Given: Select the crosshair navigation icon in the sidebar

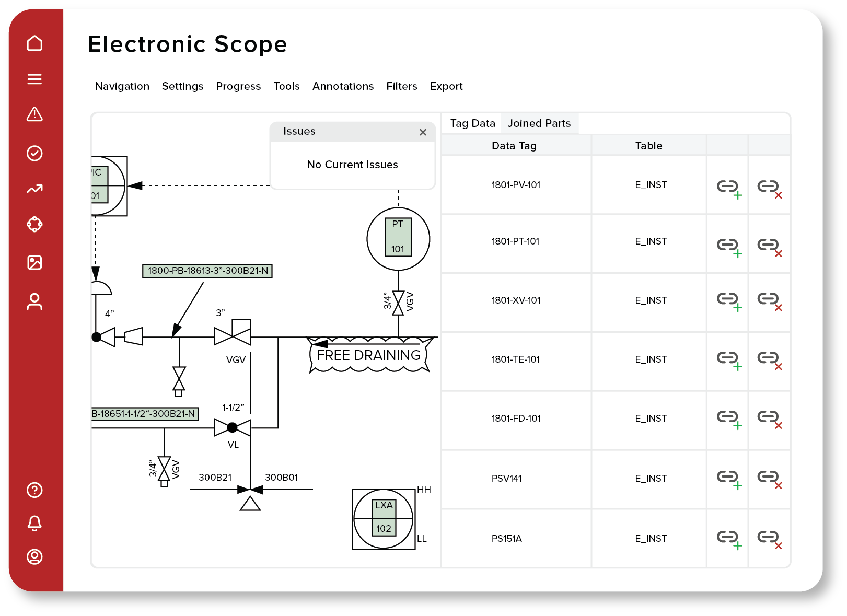Looking at the screenshot, I should [34, 225].
